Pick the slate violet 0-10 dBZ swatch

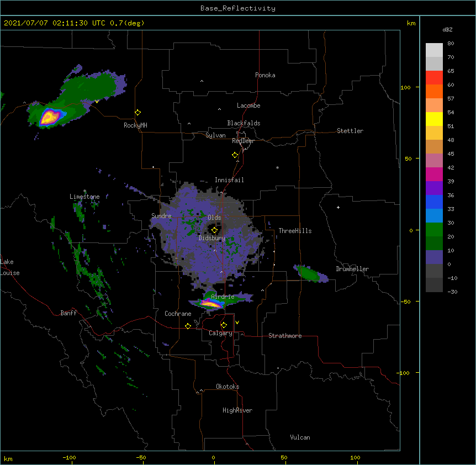click(x=434, y=257)
